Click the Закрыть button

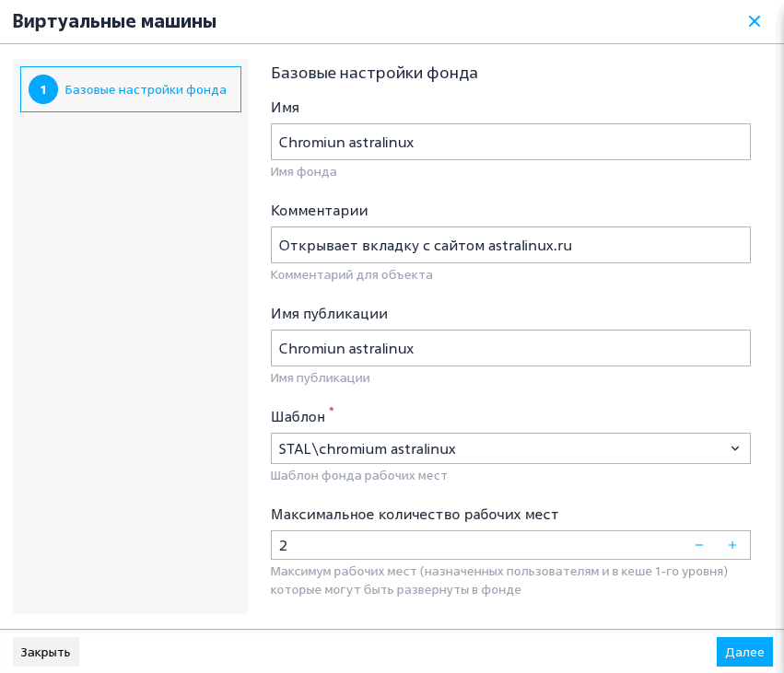point(45,652)
